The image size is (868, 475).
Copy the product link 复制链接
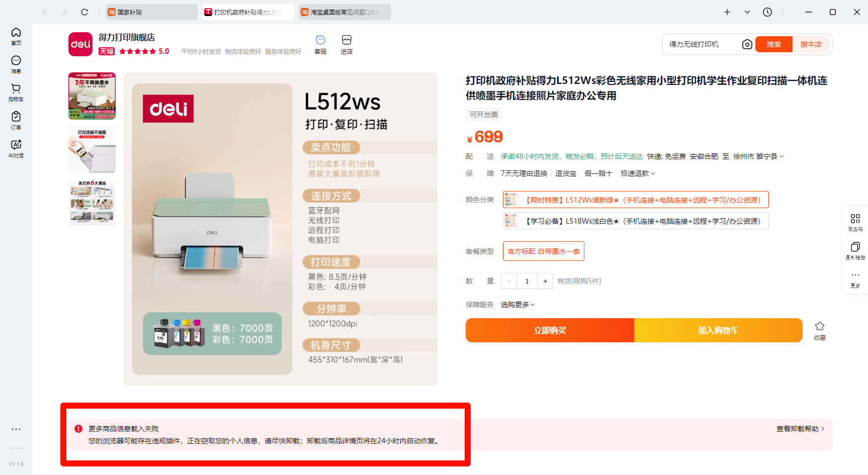click(855, 250)
